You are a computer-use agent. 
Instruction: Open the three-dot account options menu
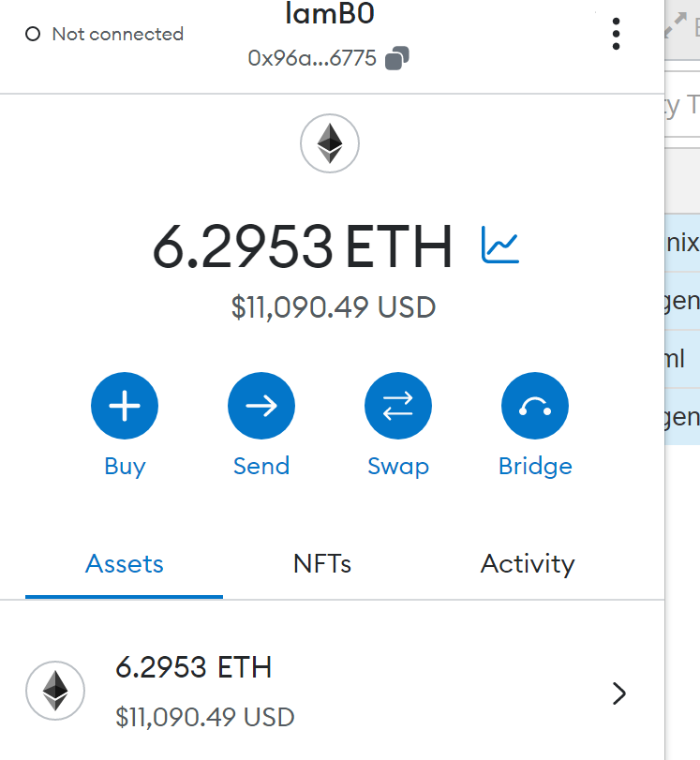tap(616, 34)
